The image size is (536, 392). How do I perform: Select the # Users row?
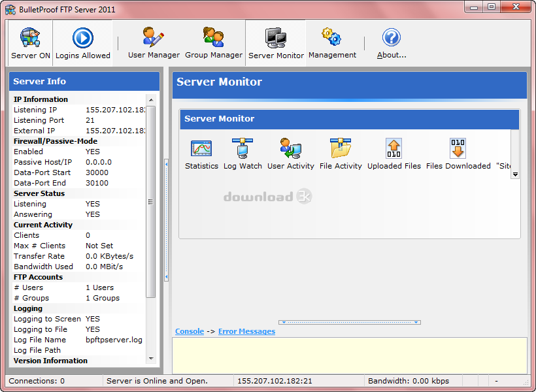point(79,287)
